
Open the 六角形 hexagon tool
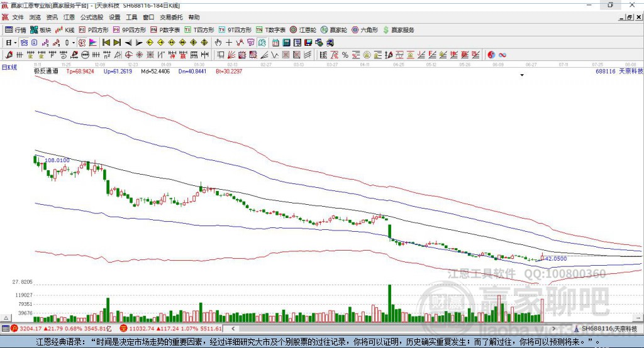pyautogui.click(x=364, y=30)
